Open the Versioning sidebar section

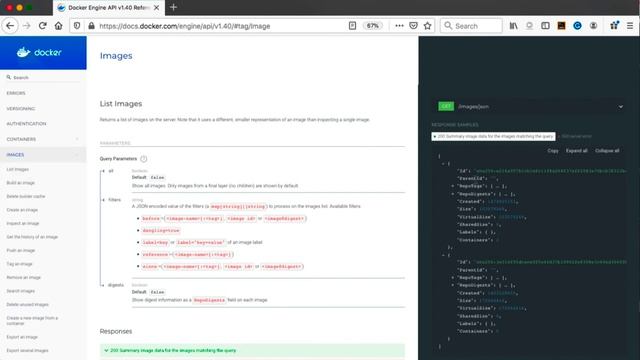20,109
